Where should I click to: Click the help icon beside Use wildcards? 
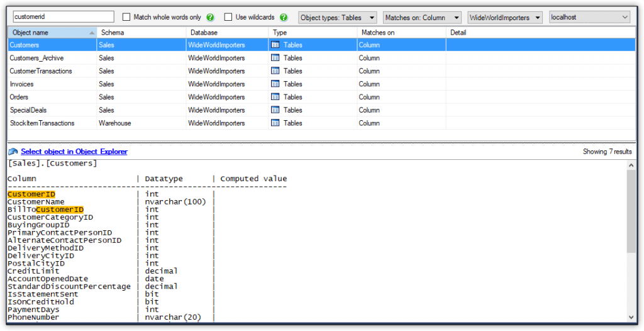tap(284, 18)
